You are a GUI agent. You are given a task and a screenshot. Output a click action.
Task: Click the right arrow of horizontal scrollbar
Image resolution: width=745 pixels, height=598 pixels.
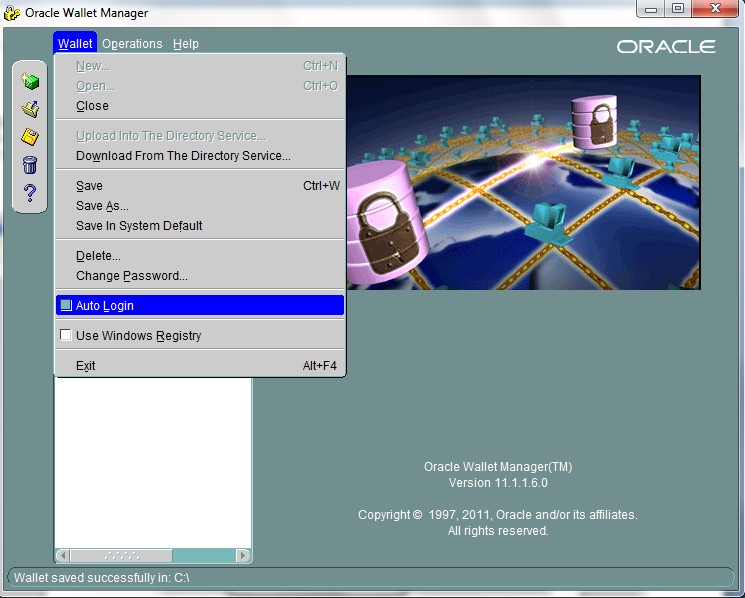(x=243, y=555)
